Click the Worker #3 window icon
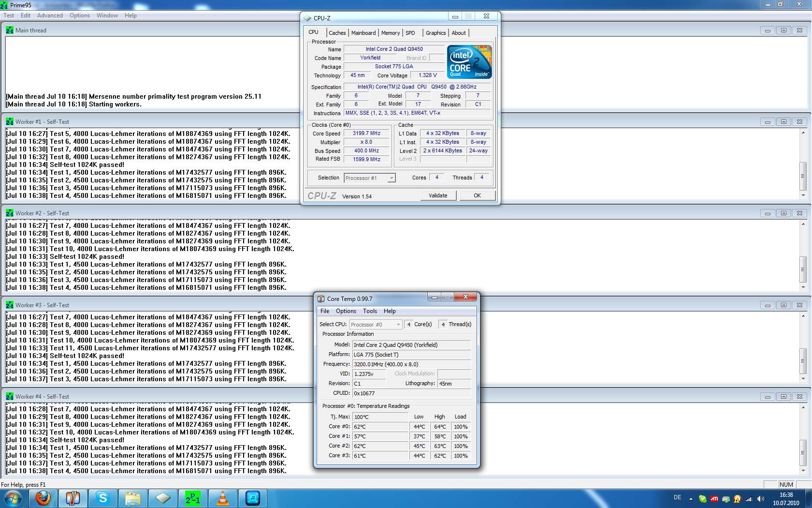812x508 pixels. [x=10, y=305]
